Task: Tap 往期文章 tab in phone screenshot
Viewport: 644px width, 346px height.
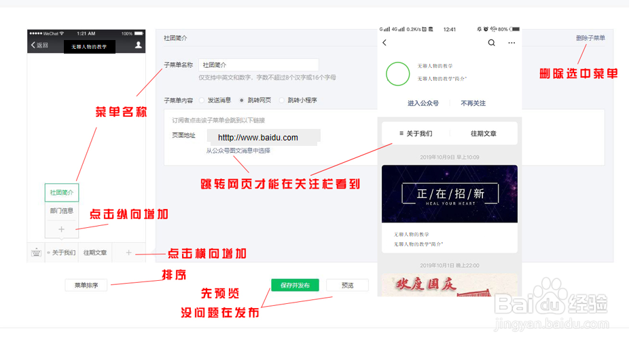Action: point(484,134)
